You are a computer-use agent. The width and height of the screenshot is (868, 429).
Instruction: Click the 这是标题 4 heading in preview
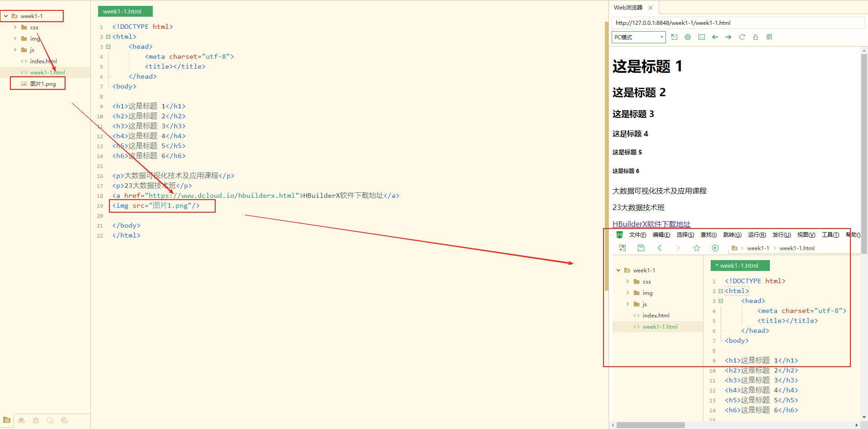(630, 134)
